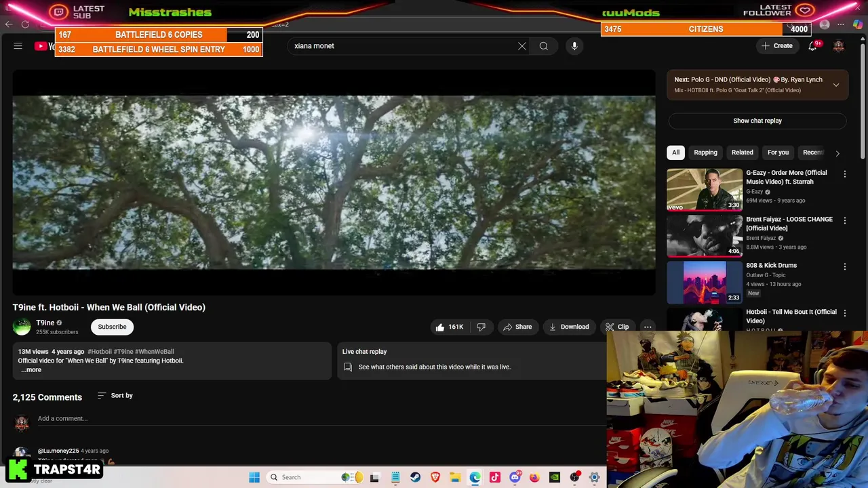Select the Related filter chip
Screen dimensions: 868x488
click(x=742, y=152)
